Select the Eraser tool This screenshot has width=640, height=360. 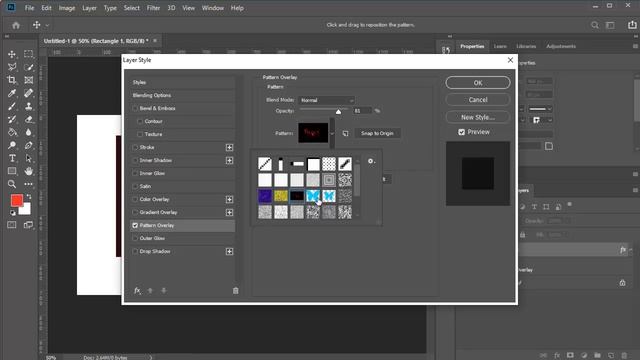tap(29, 119)
